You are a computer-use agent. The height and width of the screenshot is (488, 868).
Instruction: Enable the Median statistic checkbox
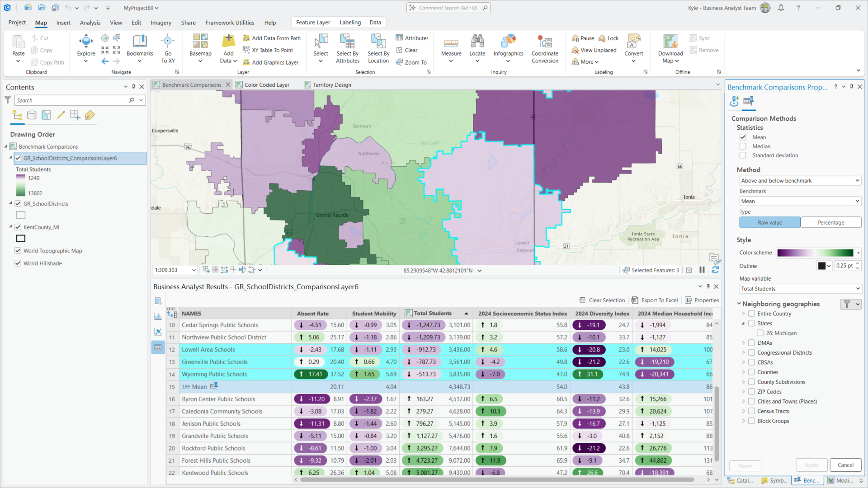(743, 146)
